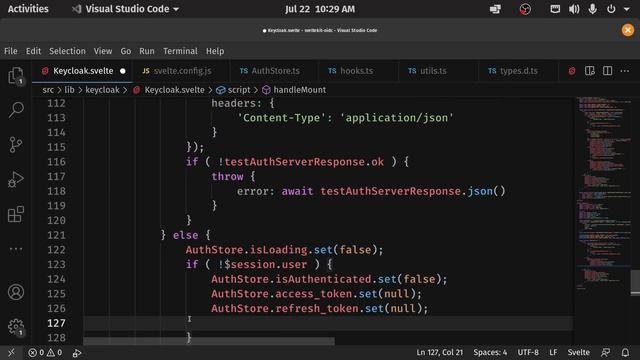The image size is (640, 360).
Task: Open volume control in system tray
Action: tap(574, 9)
